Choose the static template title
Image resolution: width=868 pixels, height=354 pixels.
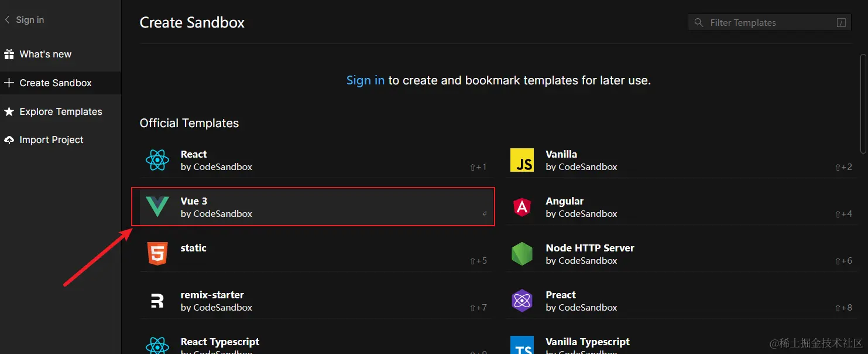194,248
